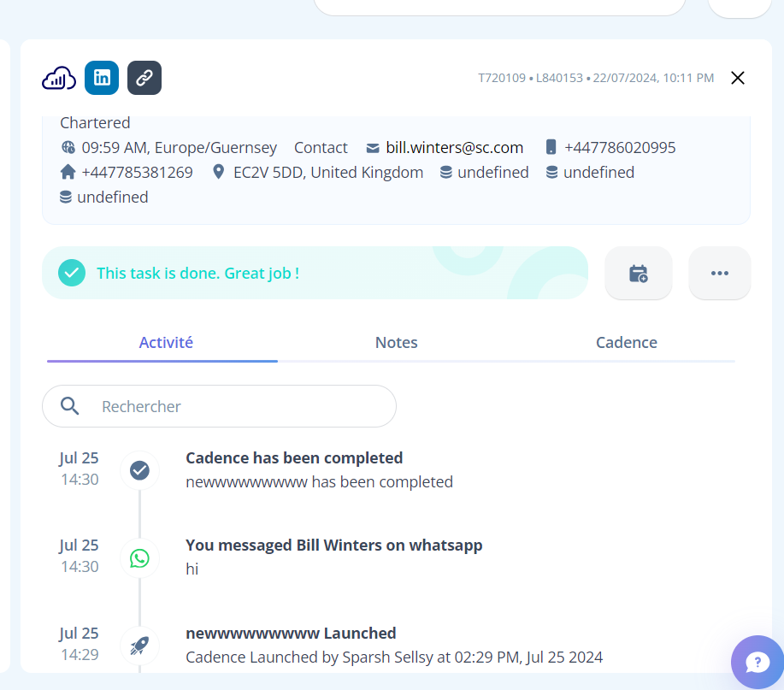Click the 'hi' WhatsApp message text
Screen dimensions: 784x690
click(x=192, y=569)
